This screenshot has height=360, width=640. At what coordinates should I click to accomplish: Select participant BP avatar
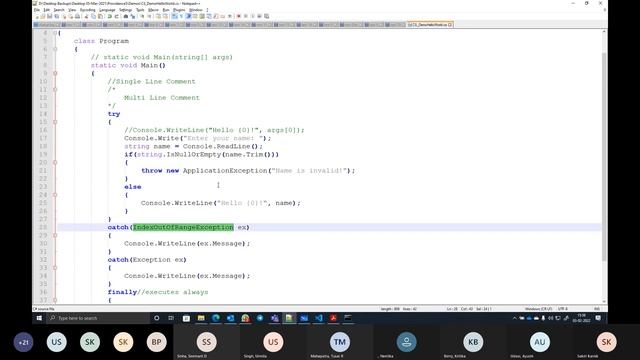coord(156,342)
